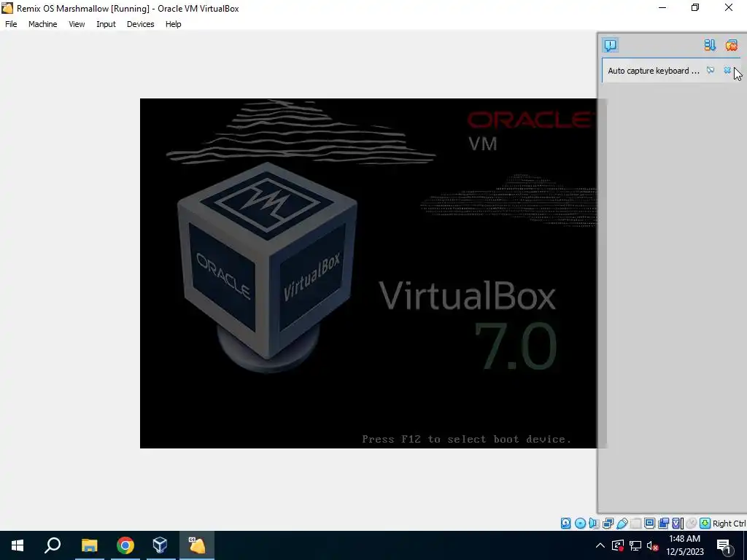Click the network adapters indicator

[608, 524]
